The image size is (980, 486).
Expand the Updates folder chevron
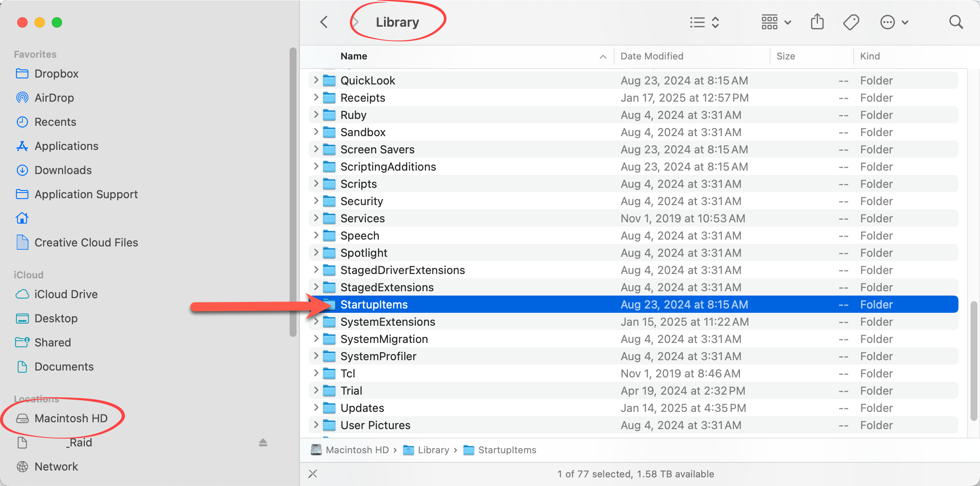pyautogui.click(x=316, y=408)
